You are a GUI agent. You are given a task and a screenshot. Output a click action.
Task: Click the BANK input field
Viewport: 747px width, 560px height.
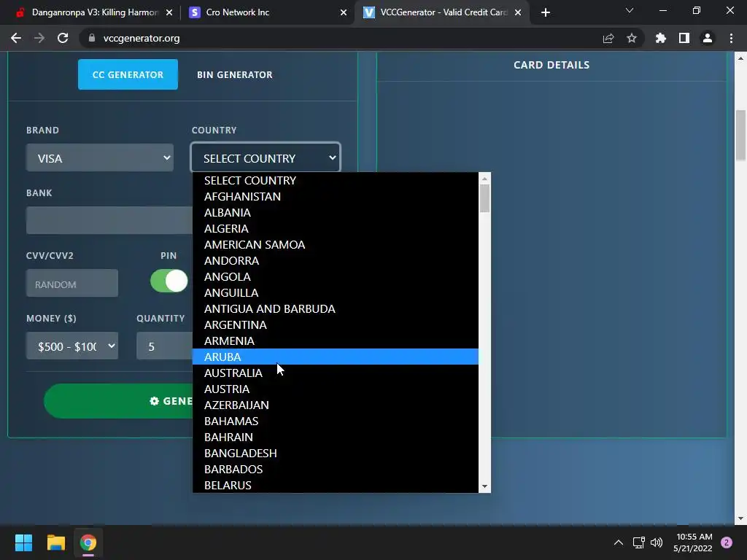(x=109, y=220)
